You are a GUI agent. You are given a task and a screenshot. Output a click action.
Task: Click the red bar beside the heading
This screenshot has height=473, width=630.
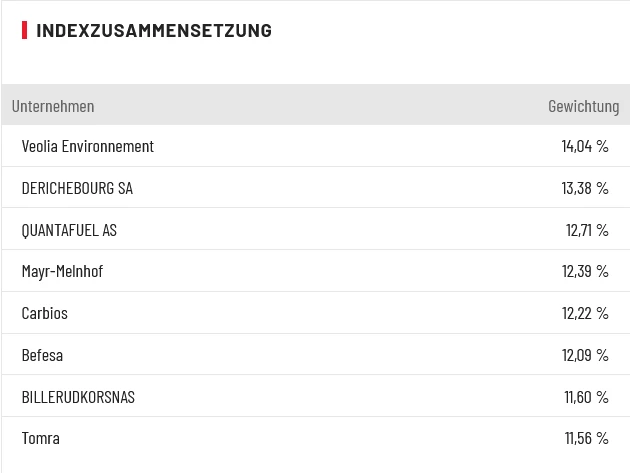point(24,30)
